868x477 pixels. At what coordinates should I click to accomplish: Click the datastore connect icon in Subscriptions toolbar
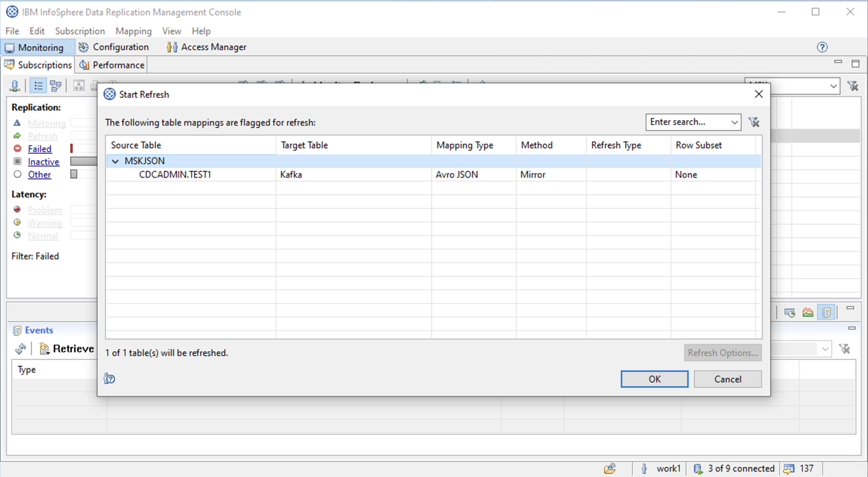tap(15, 86)
